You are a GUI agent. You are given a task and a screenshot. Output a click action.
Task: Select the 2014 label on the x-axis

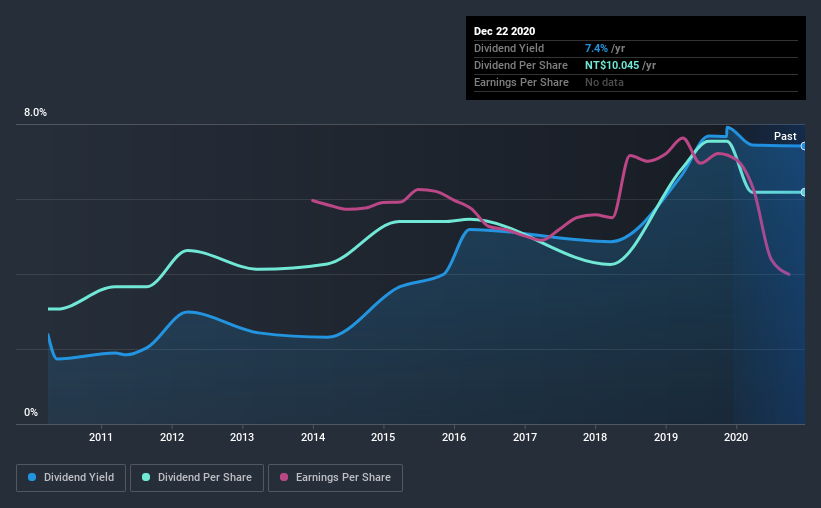point(313,437)
